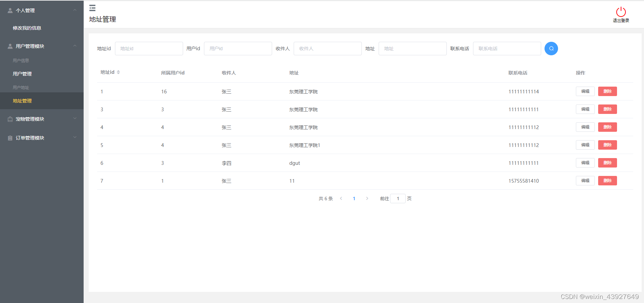
Task: Click the page jump number field
Action: point(398,199)
